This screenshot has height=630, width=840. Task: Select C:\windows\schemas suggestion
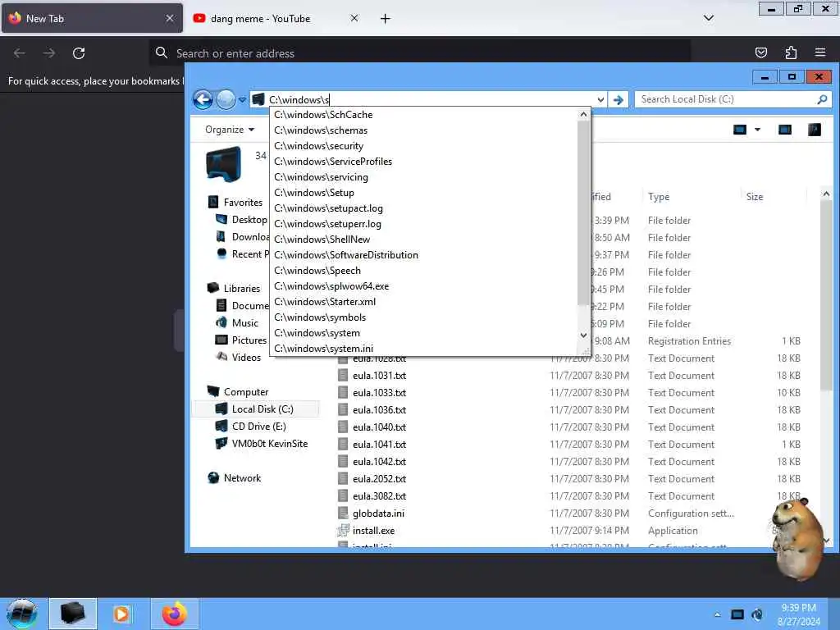[x=423, y=130]
